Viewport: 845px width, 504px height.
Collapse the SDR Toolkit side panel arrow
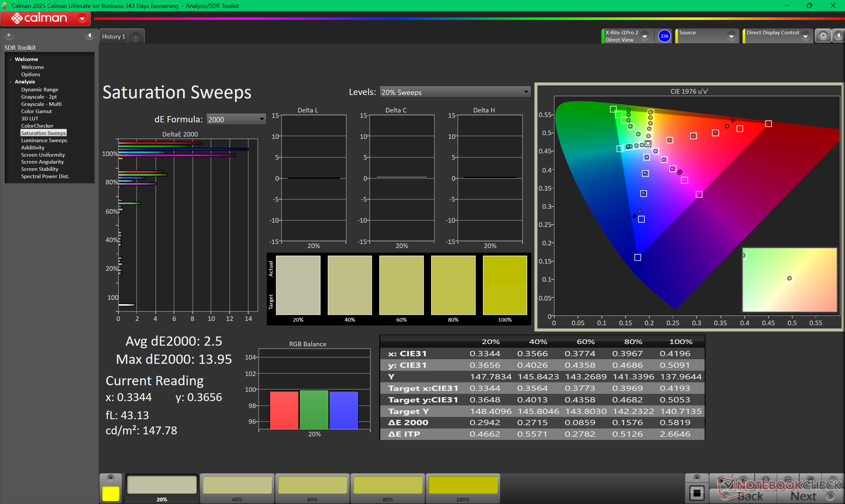(89, 35)
